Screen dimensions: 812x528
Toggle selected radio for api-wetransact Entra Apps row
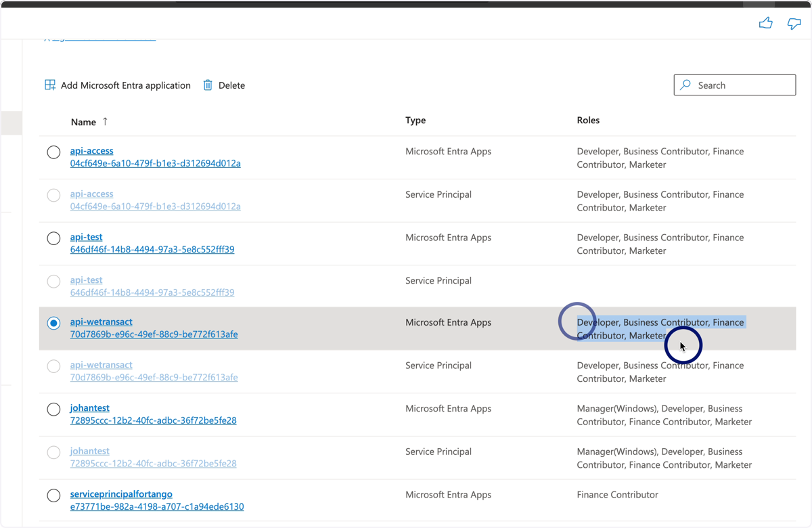53,324
